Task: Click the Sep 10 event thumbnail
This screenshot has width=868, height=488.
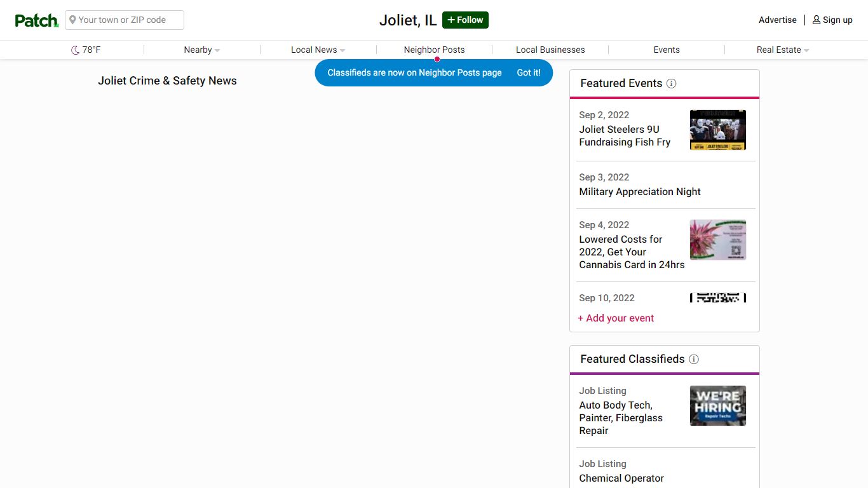Action: point(718,297)
